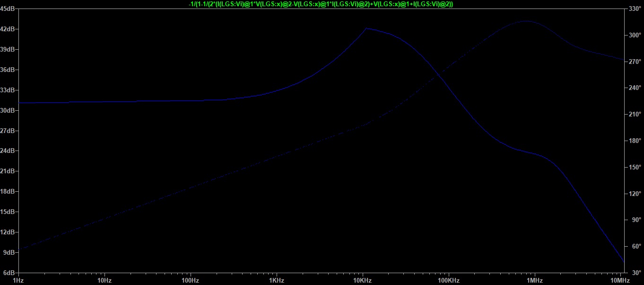Click the 1MHz frequency axis label
This screenshot has width=644, height=285.
(535, 281)
